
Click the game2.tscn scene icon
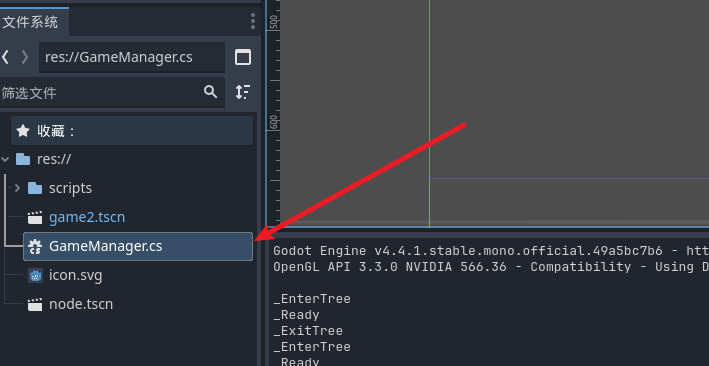click(35, 218)
